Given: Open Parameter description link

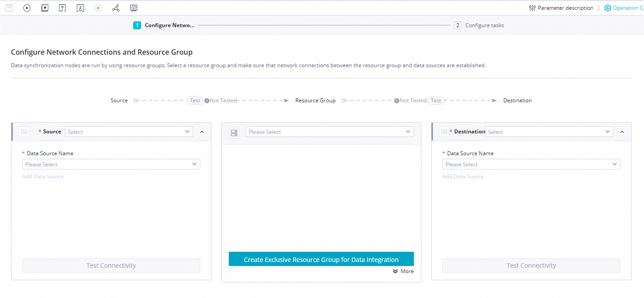Looking at the screenshot, I should 565,8.
